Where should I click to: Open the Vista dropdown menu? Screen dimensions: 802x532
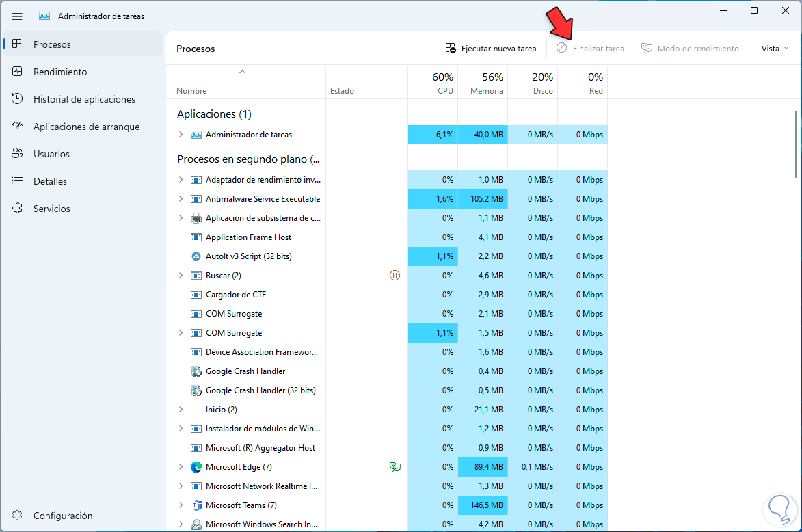[x=775, y=49]
